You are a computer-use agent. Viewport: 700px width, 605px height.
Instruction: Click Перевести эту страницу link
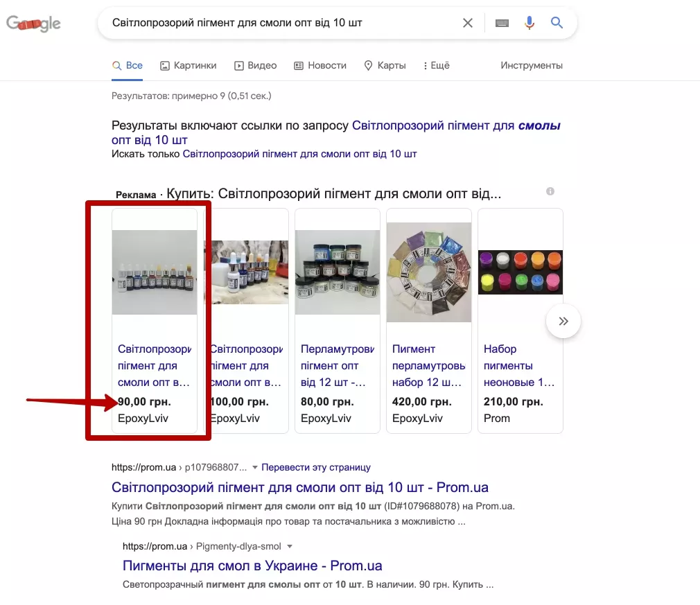[x=316, y=468]
